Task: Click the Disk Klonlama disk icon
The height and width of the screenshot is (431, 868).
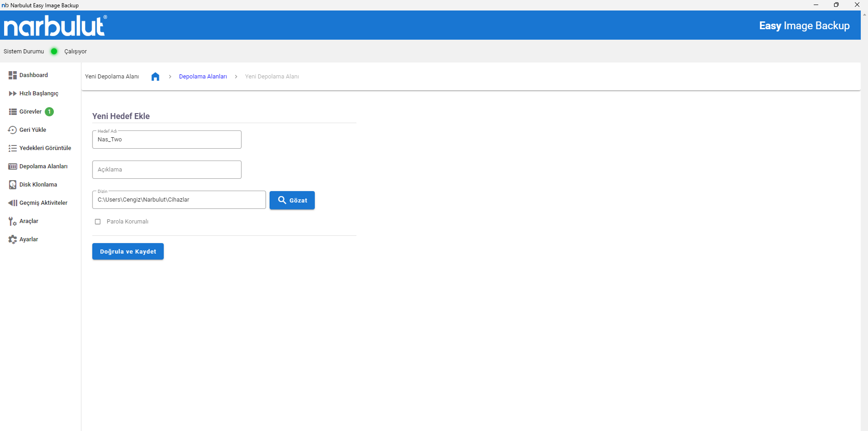Action: 12,185
